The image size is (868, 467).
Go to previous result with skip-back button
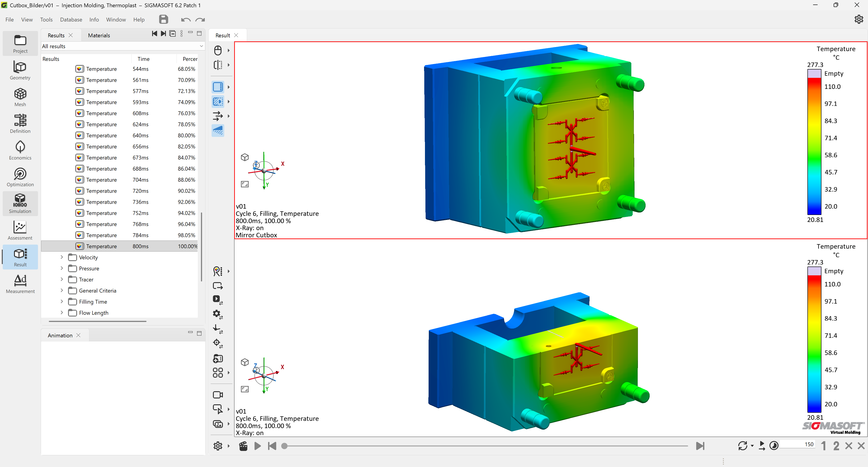click(154, 33)
